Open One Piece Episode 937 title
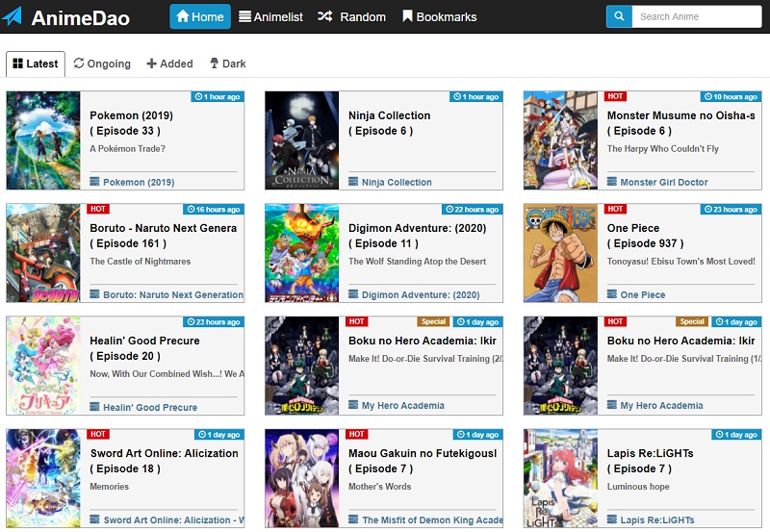Screen dimensions: 770x532 point(645,236)
